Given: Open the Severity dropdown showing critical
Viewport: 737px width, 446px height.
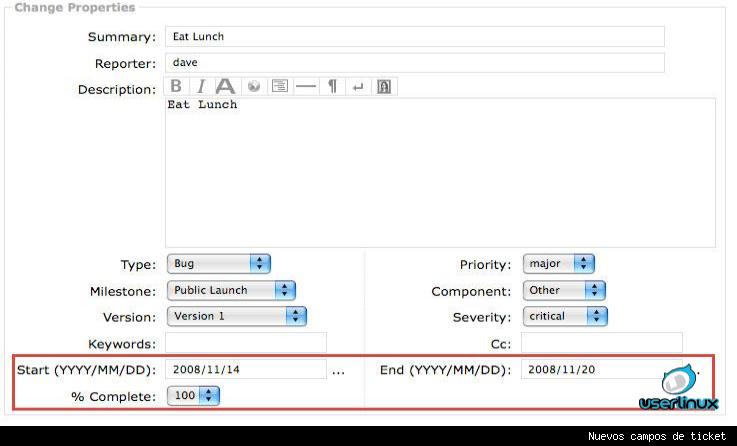Looking at the screenshot, I should [x=565, y=316].
